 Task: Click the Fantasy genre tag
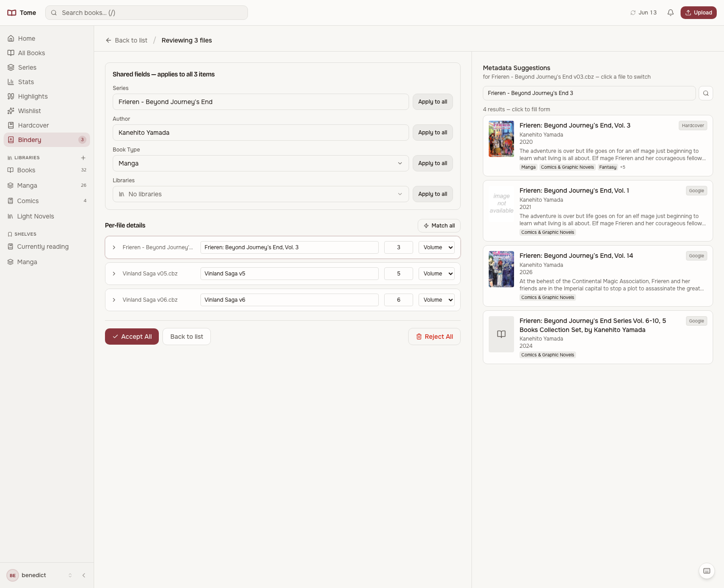click(x=608, y=167)
